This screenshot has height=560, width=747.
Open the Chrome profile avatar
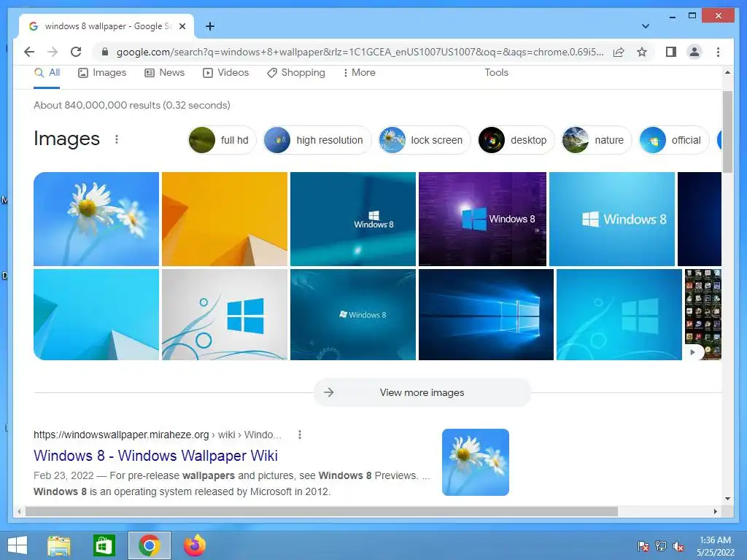click(x=694, y=52)
